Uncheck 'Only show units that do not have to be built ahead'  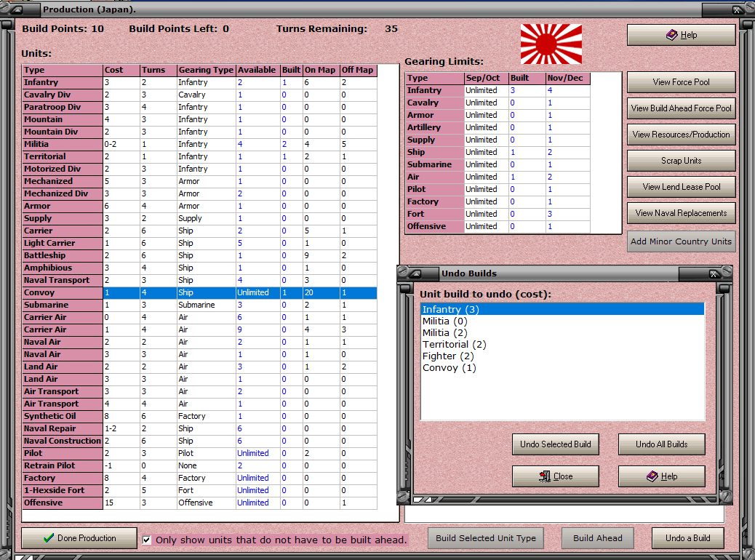(147, 540)
